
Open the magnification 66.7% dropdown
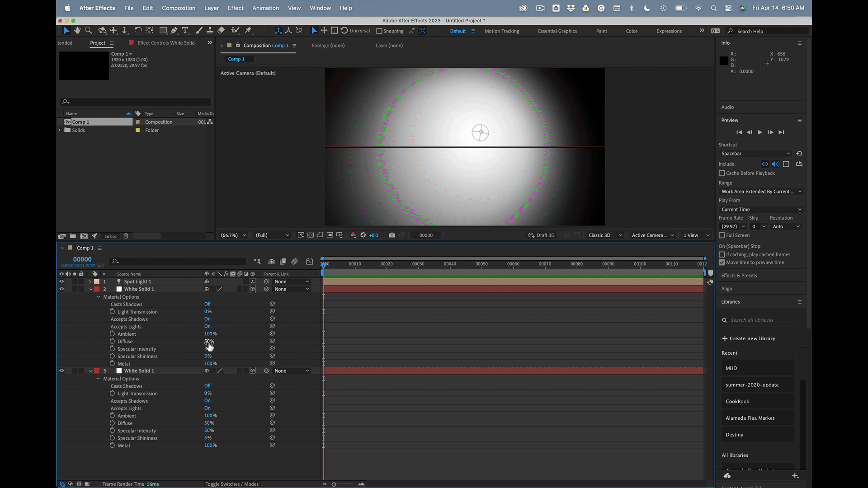tap(233, 235)
